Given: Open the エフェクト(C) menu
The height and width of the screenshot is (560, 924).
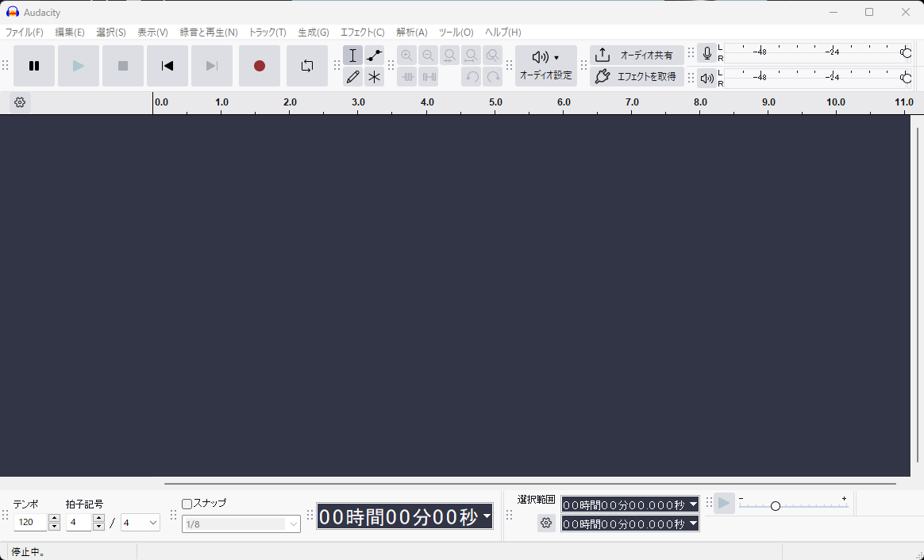Looking at the screenshot, I should click(x=363, y=33).
